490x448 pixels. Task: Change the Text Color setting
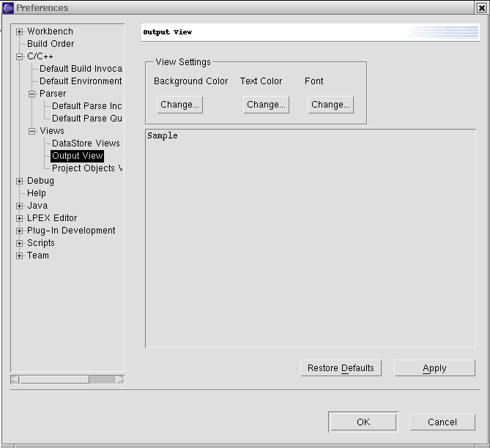pyautogui.click(x=266, y=105)
